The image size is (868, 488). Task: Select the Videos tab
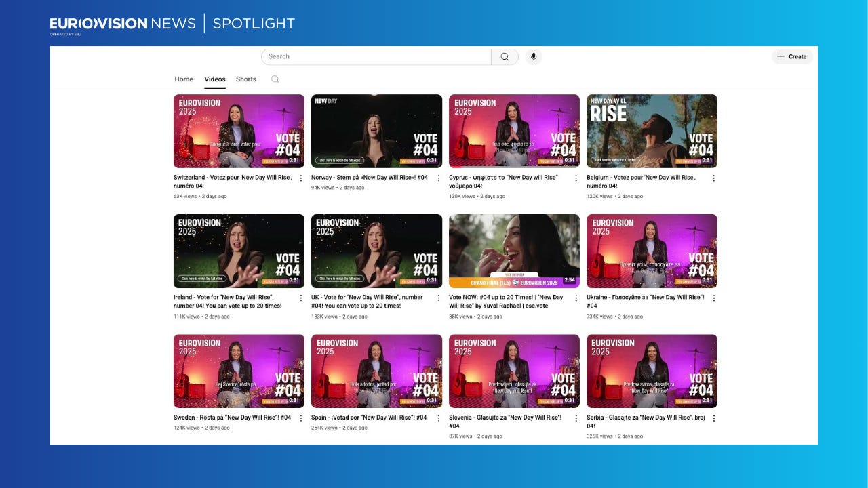click(x=215, y=79)
